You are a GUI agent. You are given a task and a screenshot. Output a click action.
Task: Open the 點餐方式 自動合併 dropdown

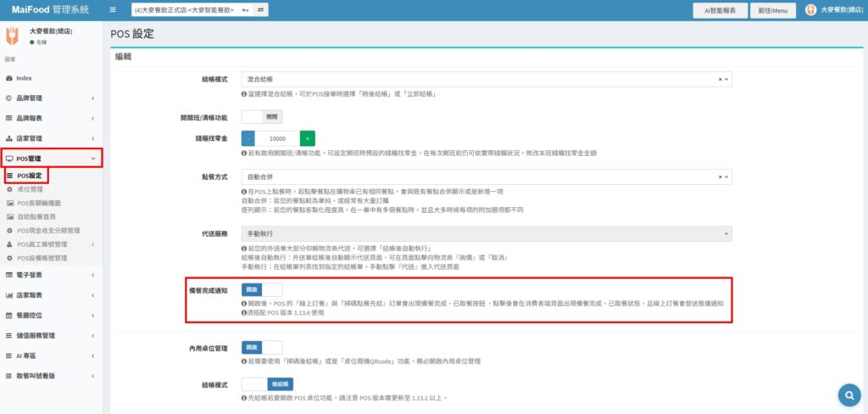coord(487,176)
